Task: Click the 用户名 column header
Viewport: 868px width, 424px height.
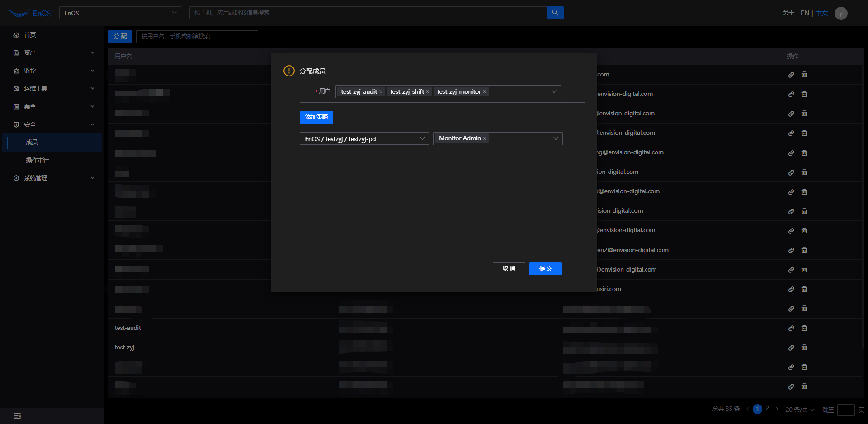Action: click(x=123, y=57)
